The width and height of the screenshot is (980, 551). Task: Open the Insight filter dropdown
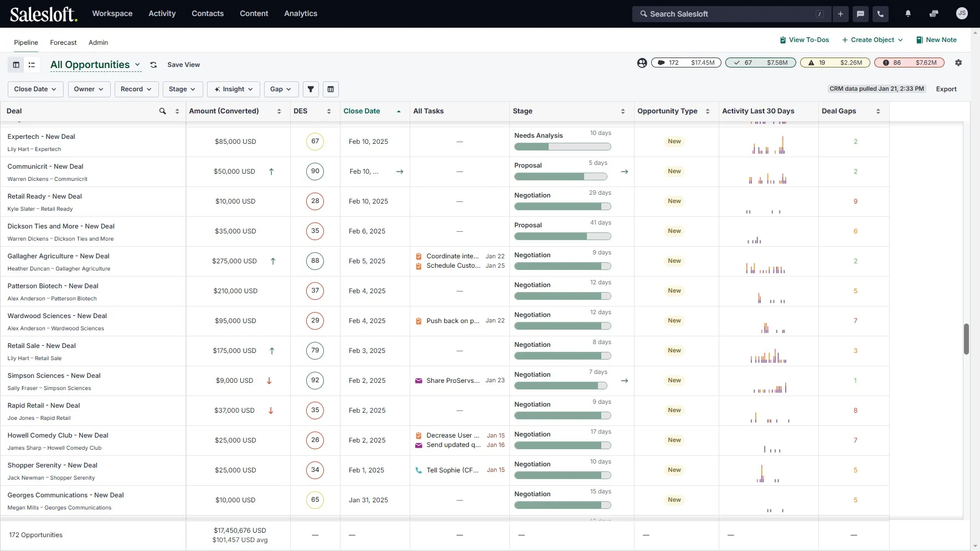coord(234,89)
